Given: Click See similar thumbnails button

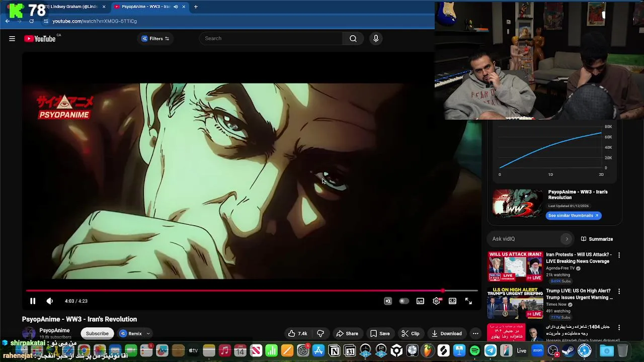Looking at the screenshot, I should [574, 216].
